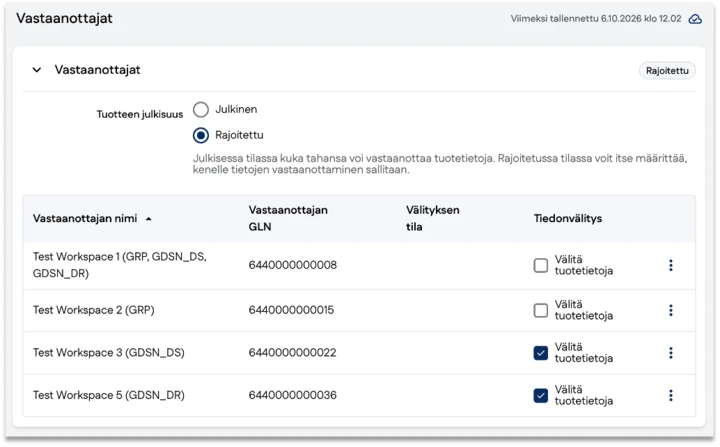Sort by the ascending arrow beside Vastaanottajan nimi
Screen dimensions: 720x447
[x=148, y=219]
